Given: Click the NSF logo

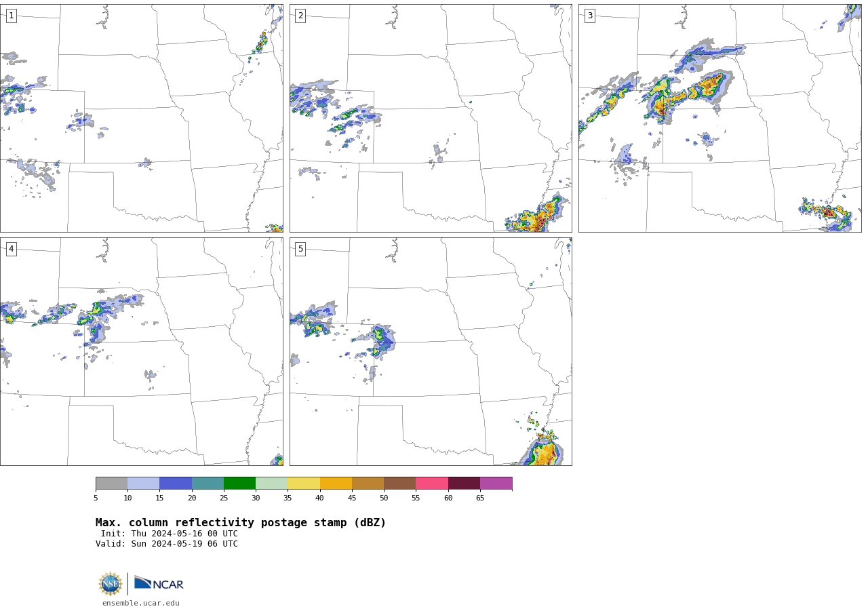Looking at the screenshot, I should coord(111,584).
